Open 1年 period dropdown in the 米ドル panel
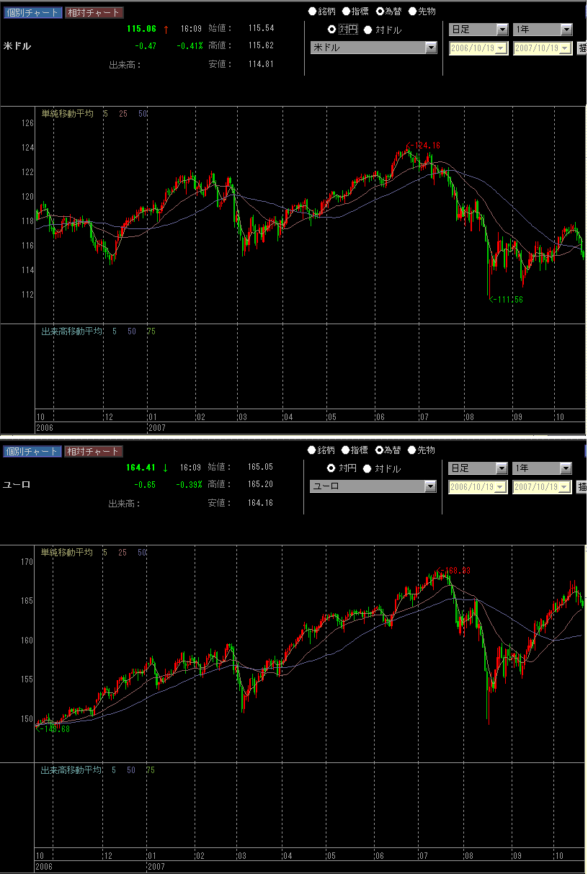The image size is (588, 874). click(x=566, y=30)
